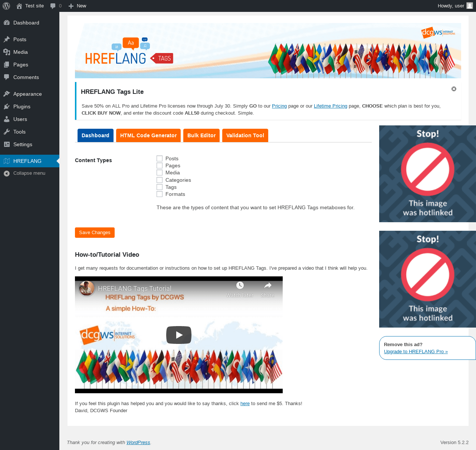Image resolution: width=476 pixels, height=450 pixels.
Task: Open the comments bubble icon in admin bar
Action: tap(53, 6)
